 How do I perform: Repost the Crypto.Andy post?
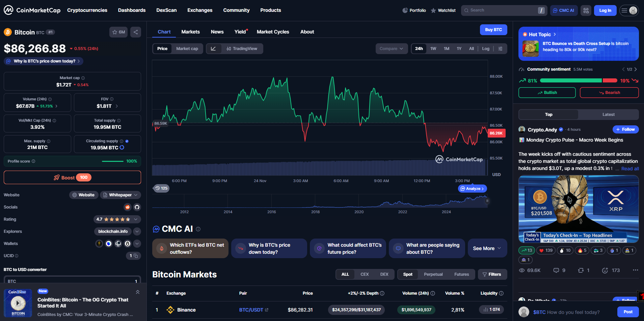[x=584, y=270]
